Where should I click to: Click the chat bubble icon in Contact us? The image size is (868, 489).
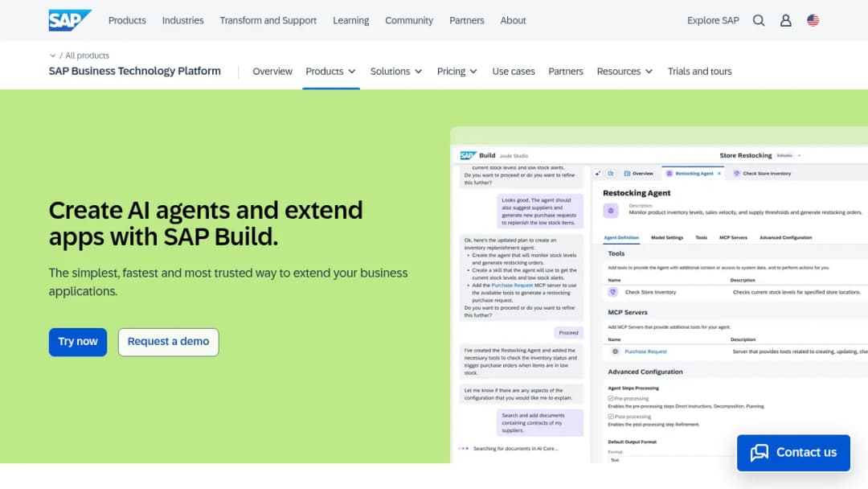point(759,453)
